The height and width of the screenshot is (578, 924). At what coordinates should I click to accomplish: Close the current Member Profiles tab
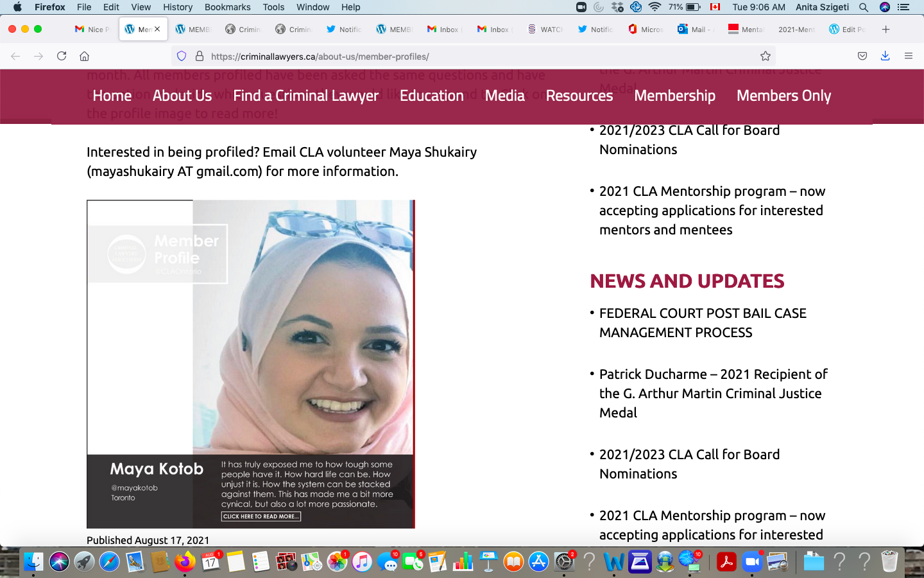157,29
